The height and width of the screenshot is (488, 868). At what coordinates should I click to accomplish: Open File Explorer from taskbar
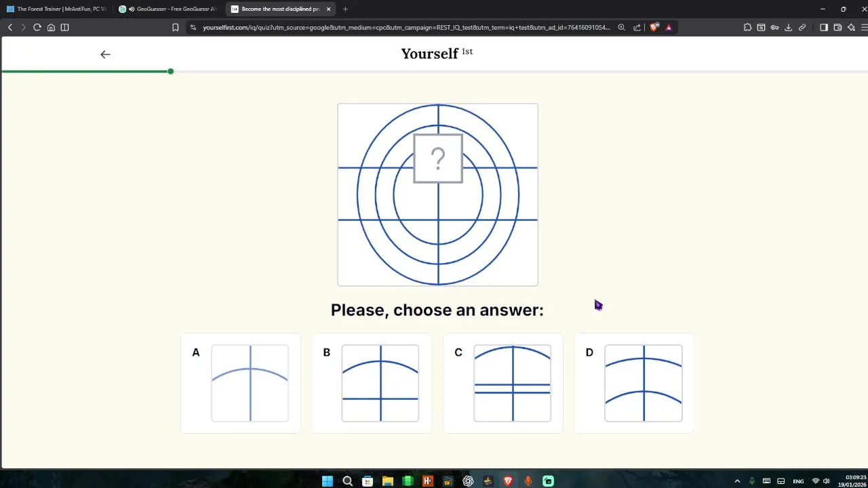[387, 481]
